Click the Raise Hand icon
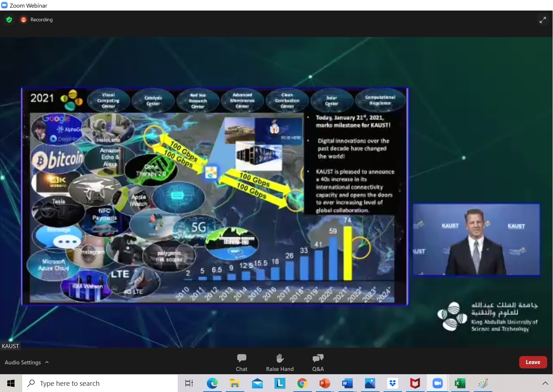 [280, 358]
